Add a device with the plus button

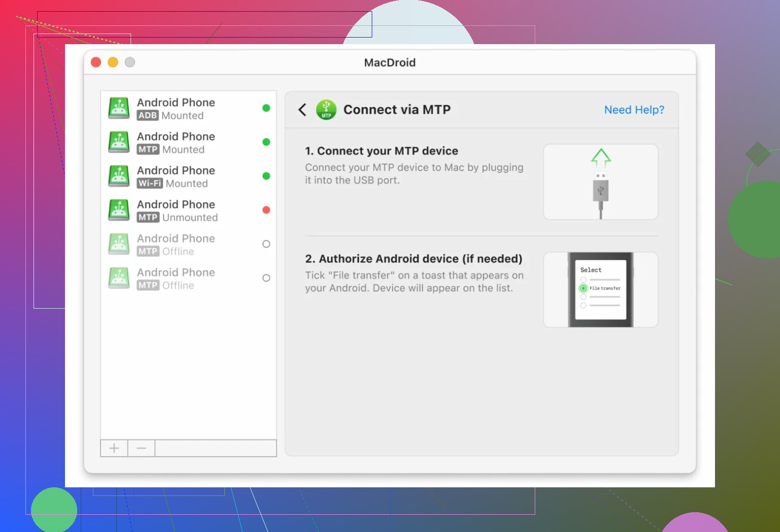pos(114,448)
